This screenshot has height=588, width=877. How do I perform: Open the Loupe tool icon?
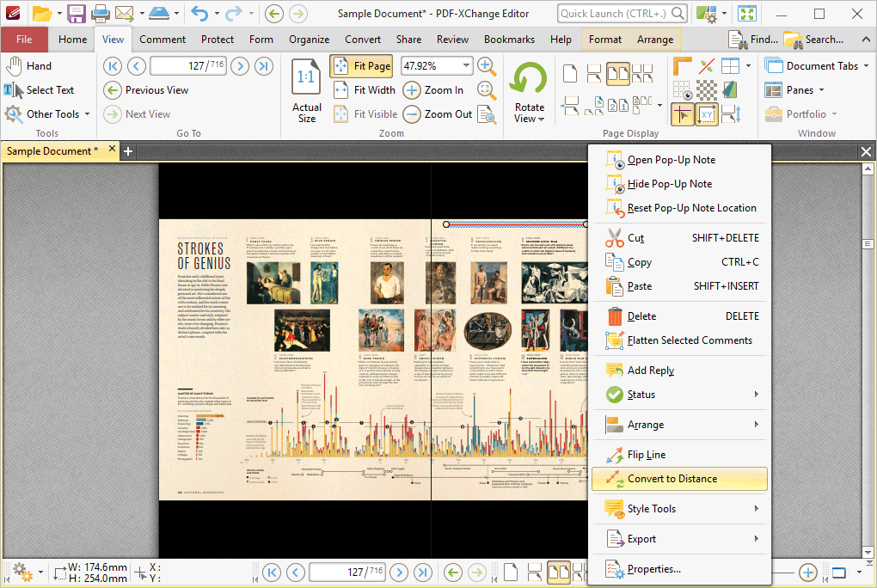click(x=486, y=89)
